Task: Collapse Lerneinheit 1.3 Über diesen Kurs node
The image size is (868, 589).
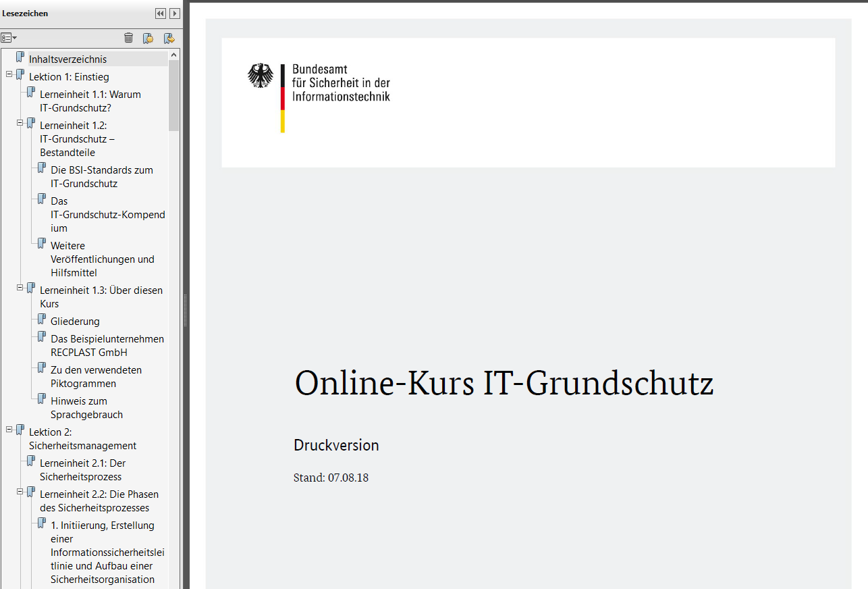Action: click(20, 288)
